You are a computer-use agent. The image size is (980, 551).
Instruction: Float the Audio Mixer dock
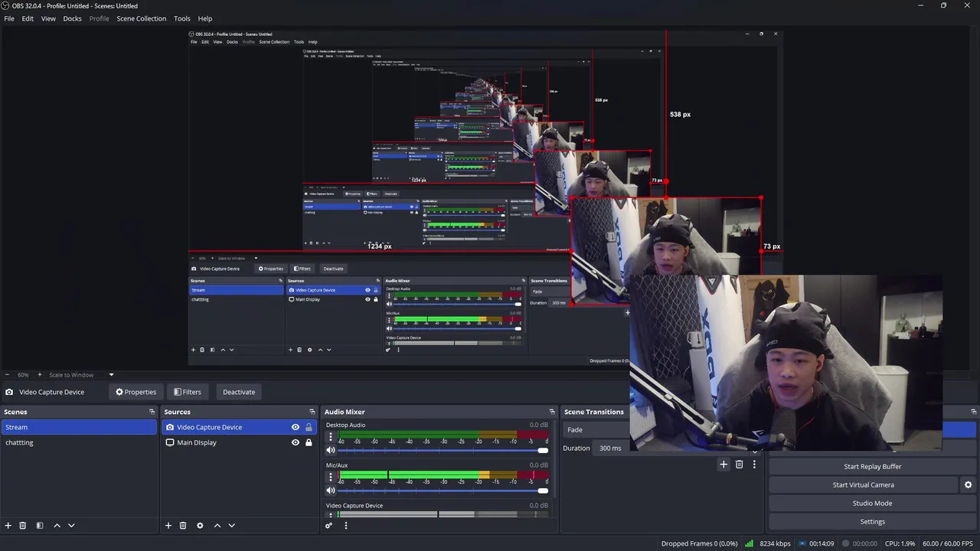[x=552, y=412]
